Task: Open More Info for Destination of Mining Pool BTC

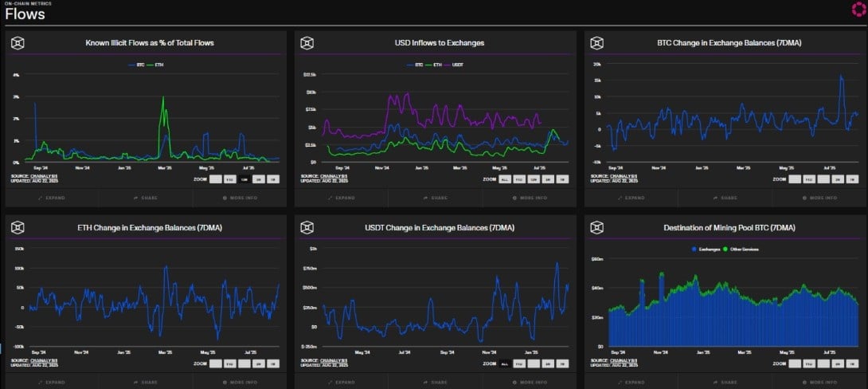Action: (x=820, y=383)
